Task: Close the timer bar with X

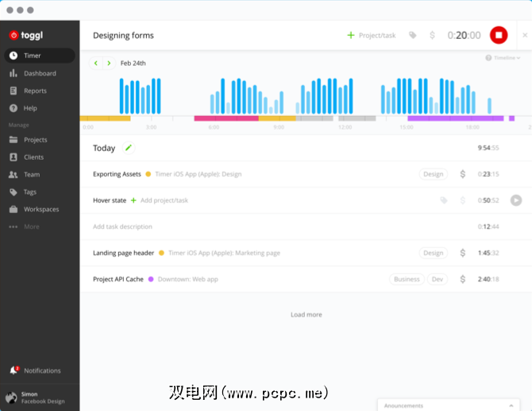Action: 525,35
